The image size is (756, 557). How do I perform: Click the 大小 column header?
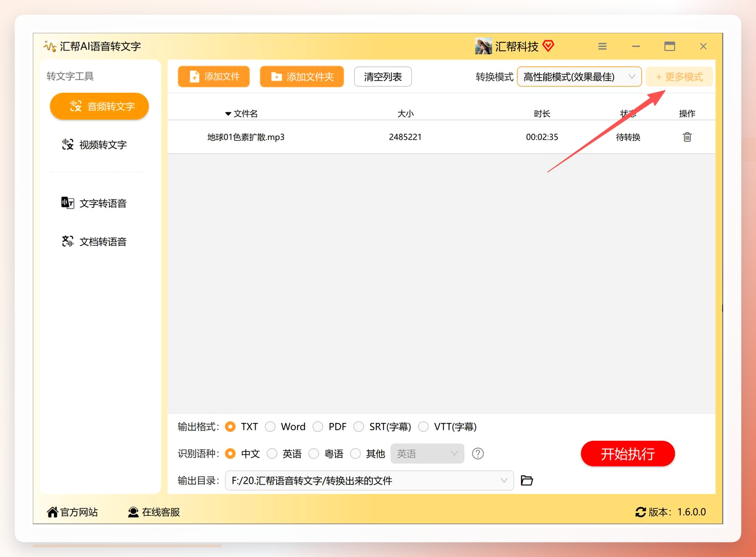(x=406, y=113)
